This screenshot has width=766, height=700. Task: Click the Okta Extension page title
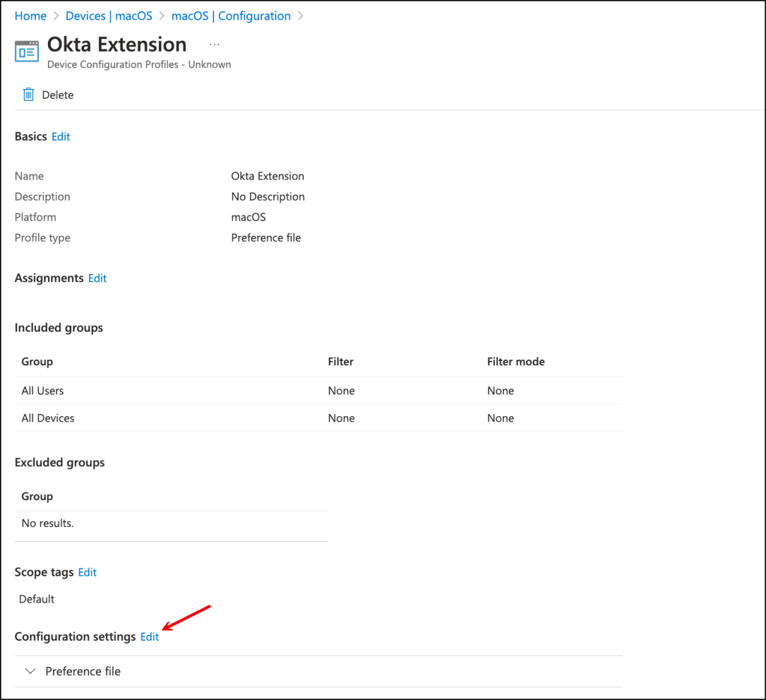[117, 44]
